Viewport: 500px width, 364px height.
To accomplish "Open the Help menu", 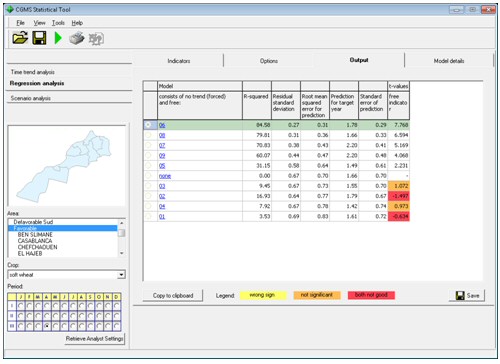I will coord(77,23).
